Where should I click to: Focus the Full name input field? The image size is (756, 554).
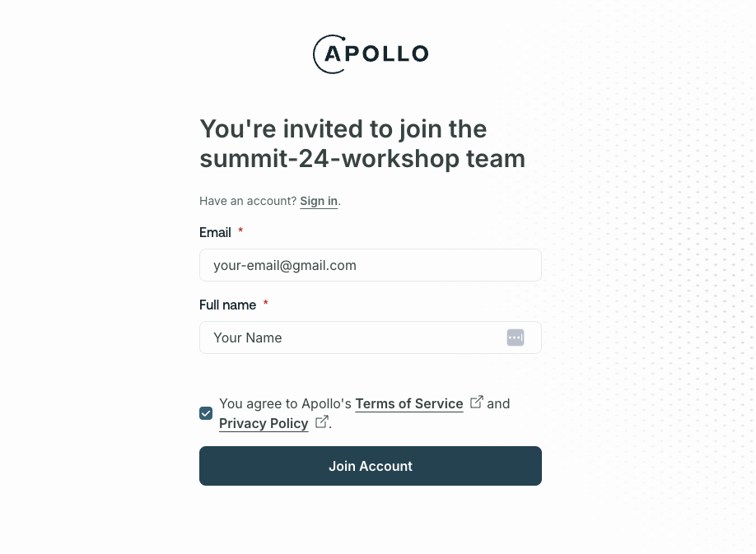(x=371, y=338)
